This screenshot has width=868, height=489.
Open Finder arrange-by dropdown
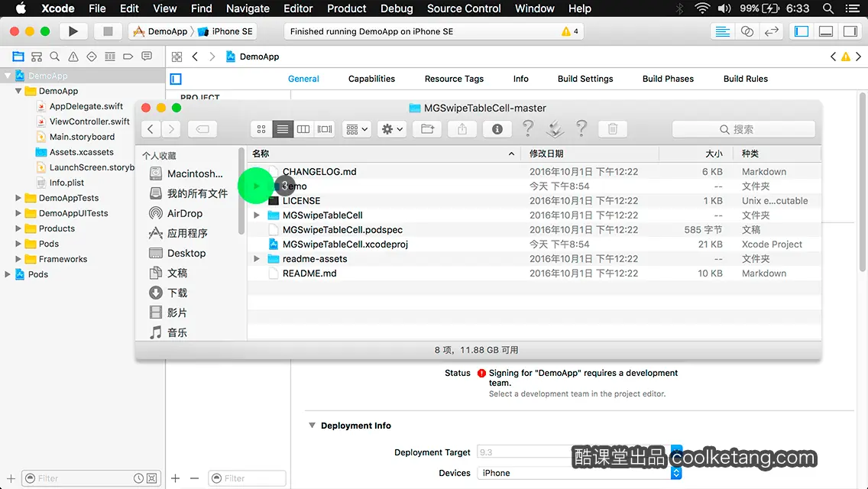tap(357, 129)
